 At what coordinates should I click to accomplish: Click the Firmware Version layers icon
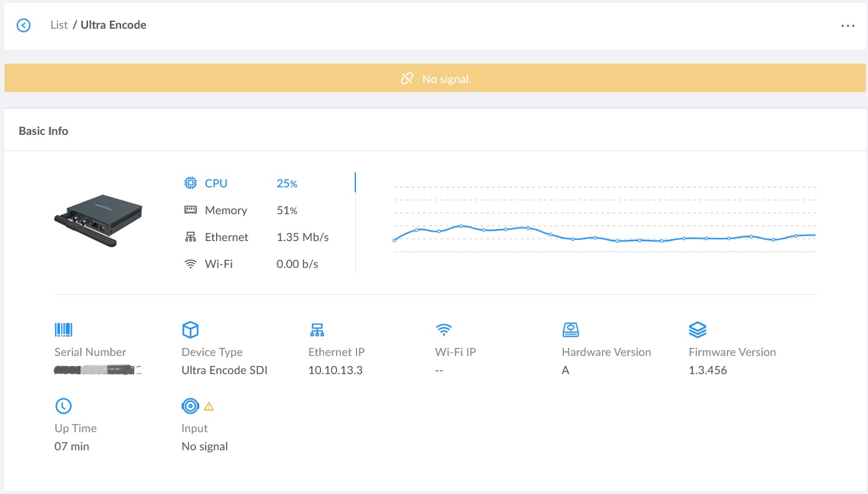click(698, 330)
